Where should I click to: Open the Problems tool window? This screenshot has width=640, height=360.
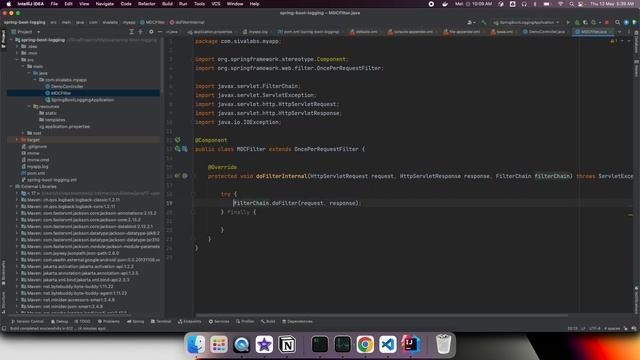tap(109, 322)
